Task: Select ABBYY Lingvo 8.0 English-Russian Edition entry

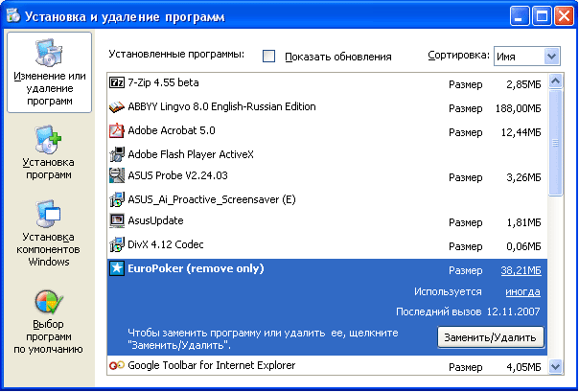Action: 327,107
